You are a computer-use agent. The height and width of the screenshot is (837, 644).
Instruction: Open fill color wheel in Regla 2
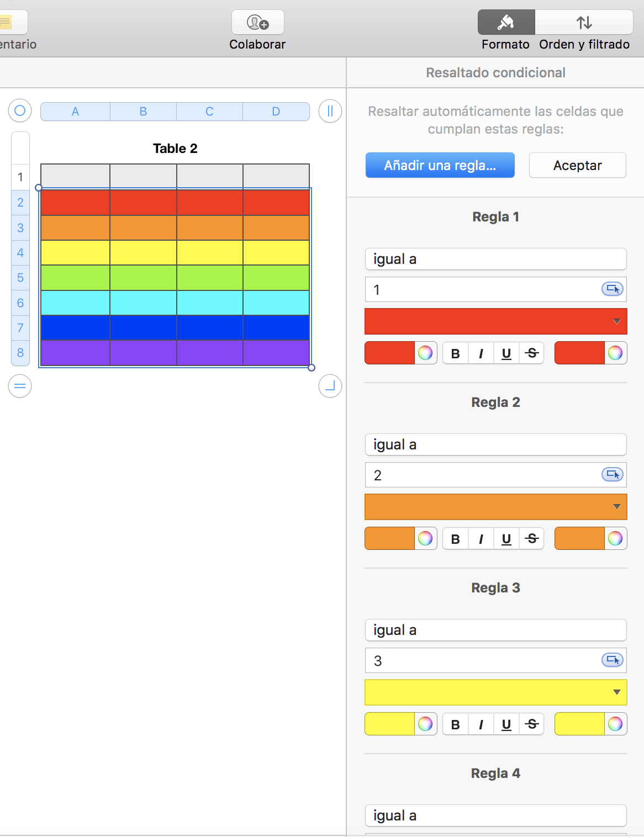click(615, 539)
